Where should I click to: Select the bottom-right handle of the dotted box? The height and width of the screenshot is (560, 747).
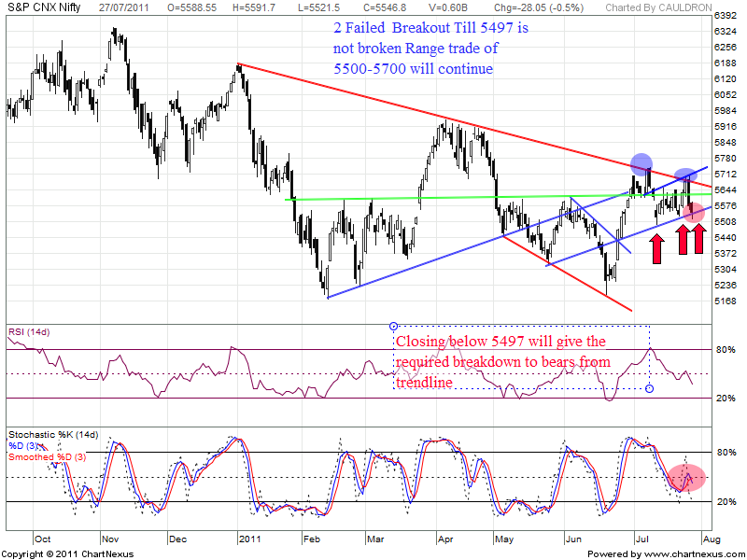click(x=649, y=388)
